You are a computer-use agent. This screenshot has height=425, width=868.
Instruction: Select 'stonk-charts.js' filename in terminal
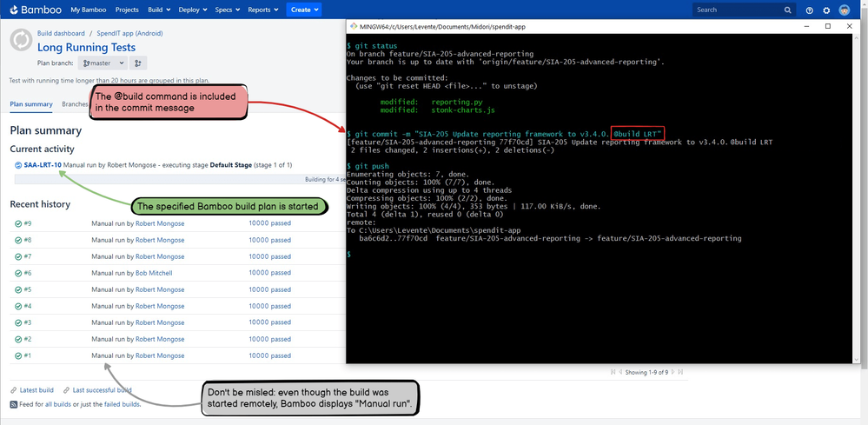coord(463,110)
